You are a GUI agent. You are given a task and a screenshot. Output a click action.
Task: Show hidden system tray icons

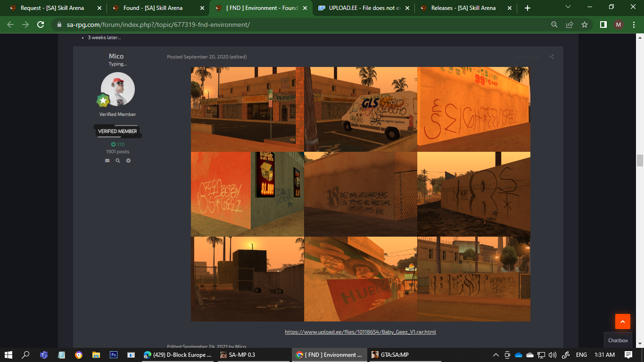click(495, 354)
